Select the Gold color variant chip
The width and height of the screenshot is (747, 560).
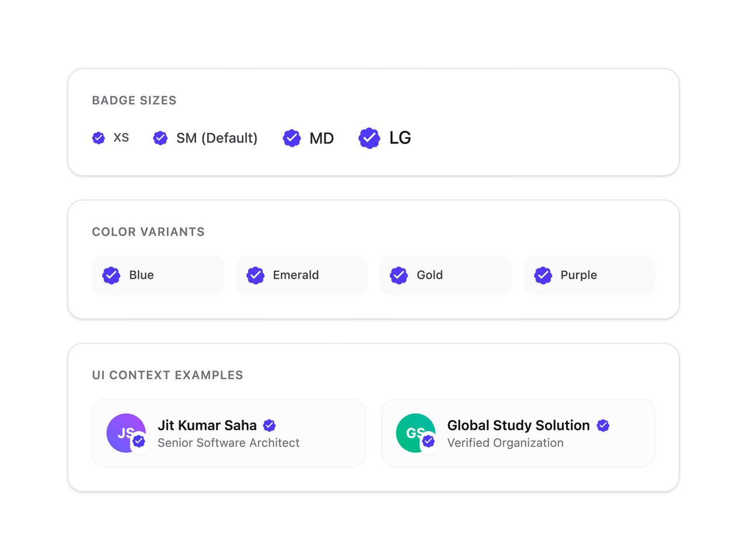[x=446, y=275]
